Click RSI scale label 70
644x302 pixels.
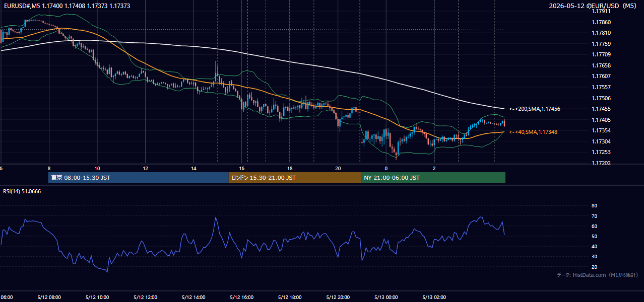[594, 216]
